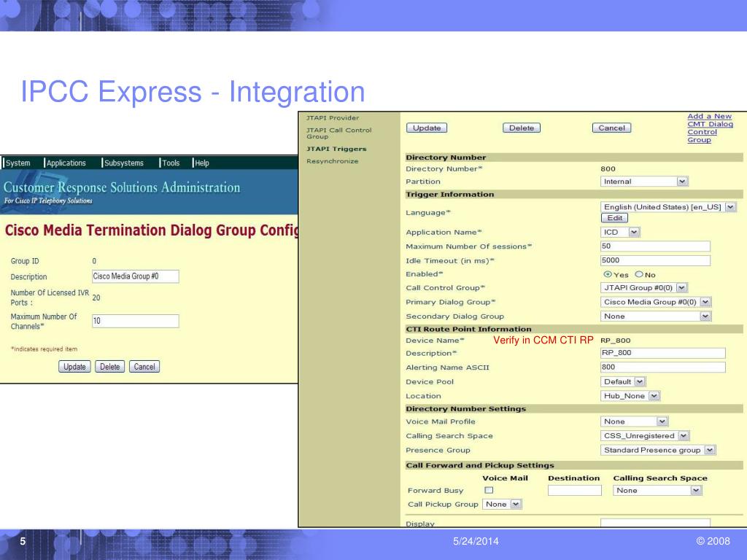
Task: Click the Cisco Media Group Description field
Action: [135, 276]
